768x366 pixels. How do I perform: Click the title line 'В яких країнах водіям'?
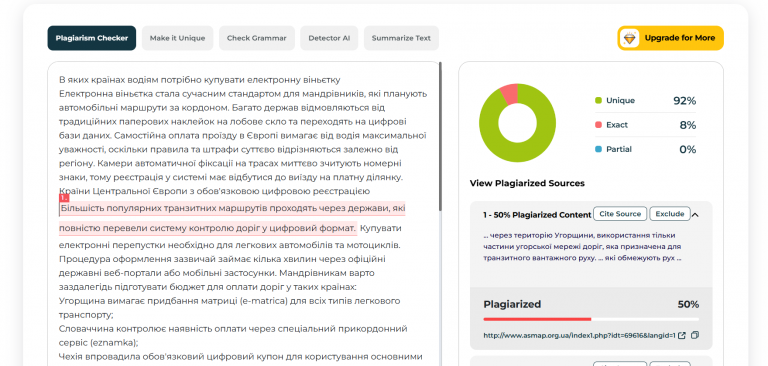click(x=199, y=80)
